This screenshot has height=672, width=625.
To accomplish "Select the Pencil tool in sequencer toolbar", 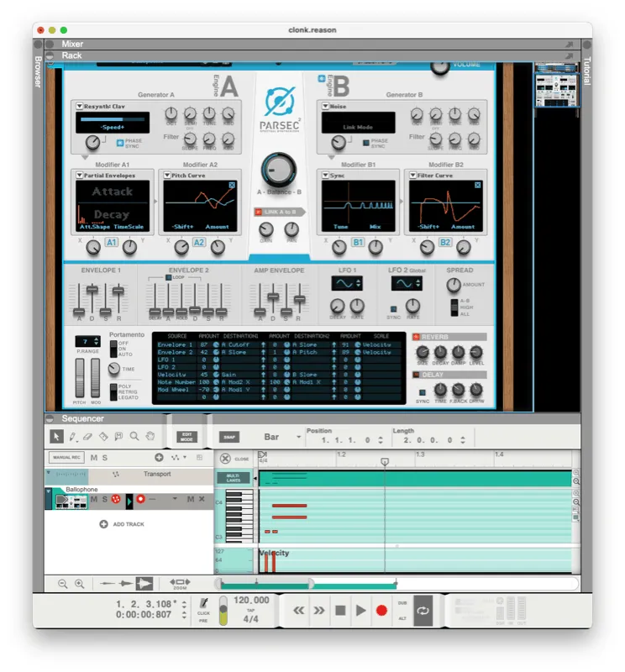I will [72, 436].
